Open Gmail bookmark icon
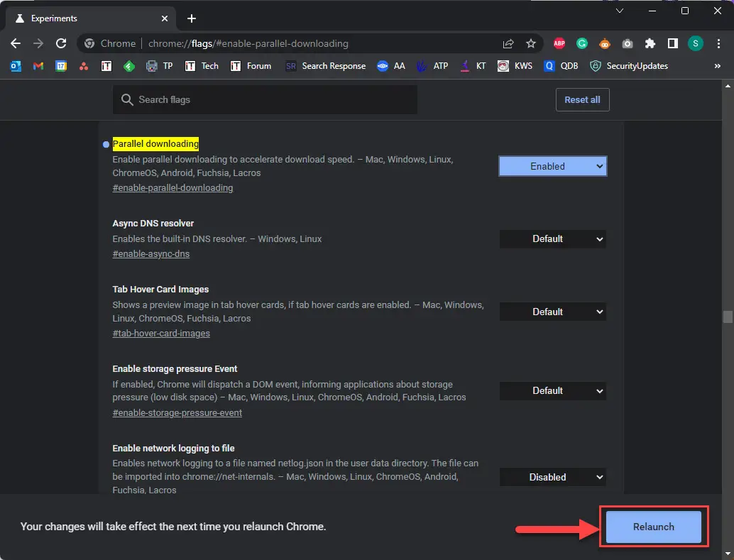This screenshot has width=734, height=560. [38, 66]
